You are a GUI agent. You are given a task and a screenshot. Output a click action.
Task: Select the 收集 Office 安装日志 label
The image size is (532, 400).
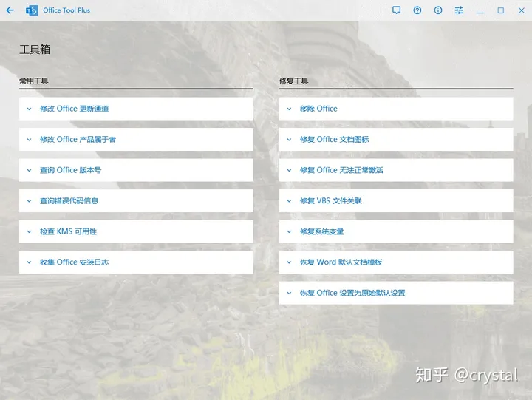pos(75,262)
